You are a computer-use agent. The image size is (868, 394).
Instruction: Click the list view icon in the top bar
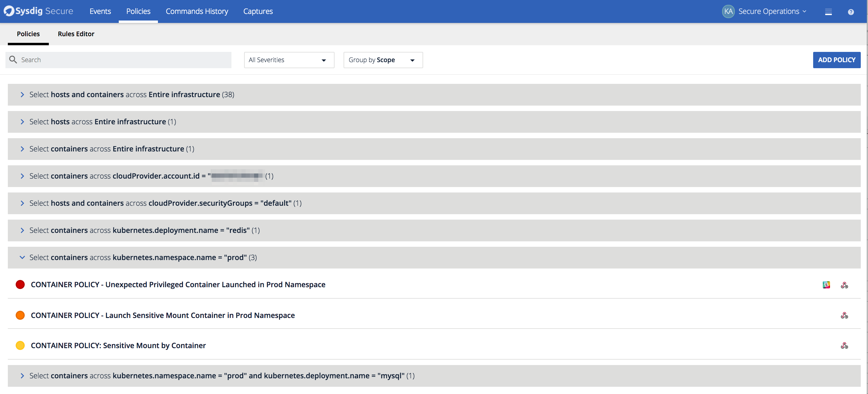tap(829, 11)
